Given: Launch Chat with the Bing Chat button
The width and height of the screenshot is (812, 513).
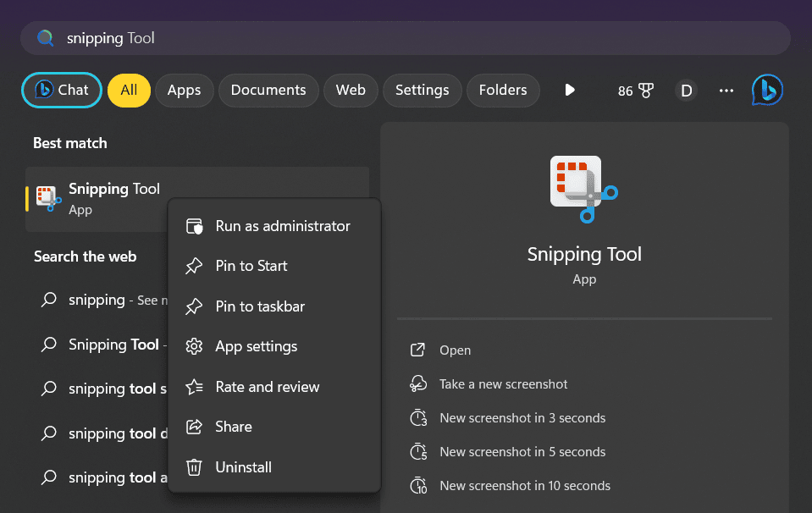Looking at the screenshot, I should coord(61,90).
